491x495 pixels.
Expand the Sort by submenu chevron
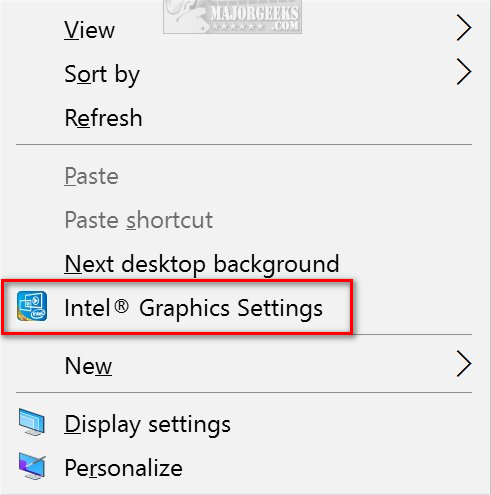pyautogui.click(x=464, y=72)
